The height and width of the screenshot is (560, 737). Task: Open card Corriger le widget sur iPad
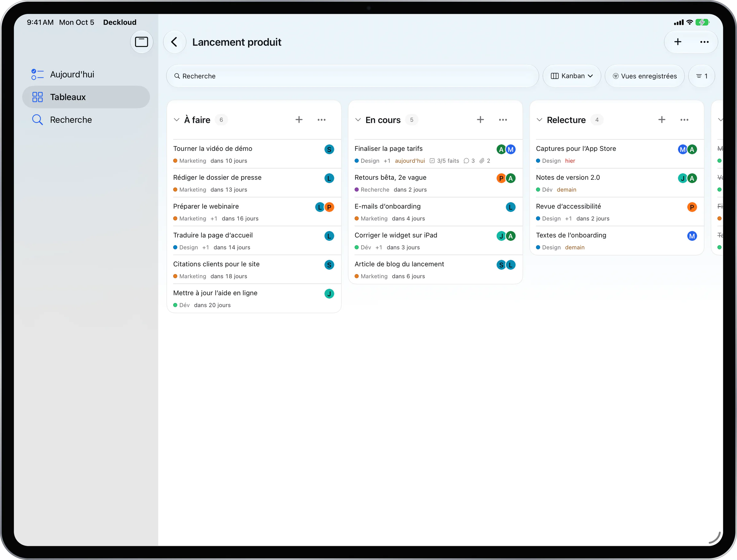click(435, 241)
